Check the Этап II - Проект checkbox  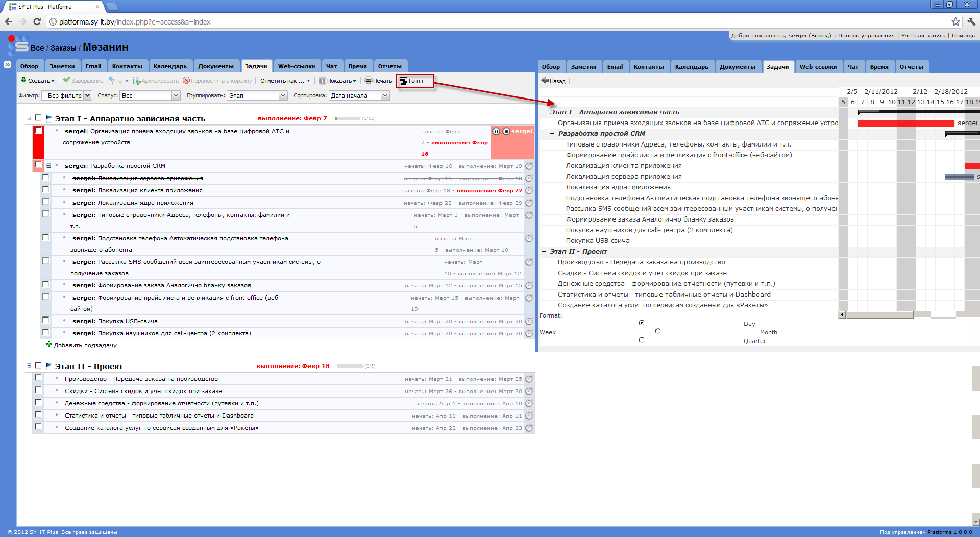(38, 365)
